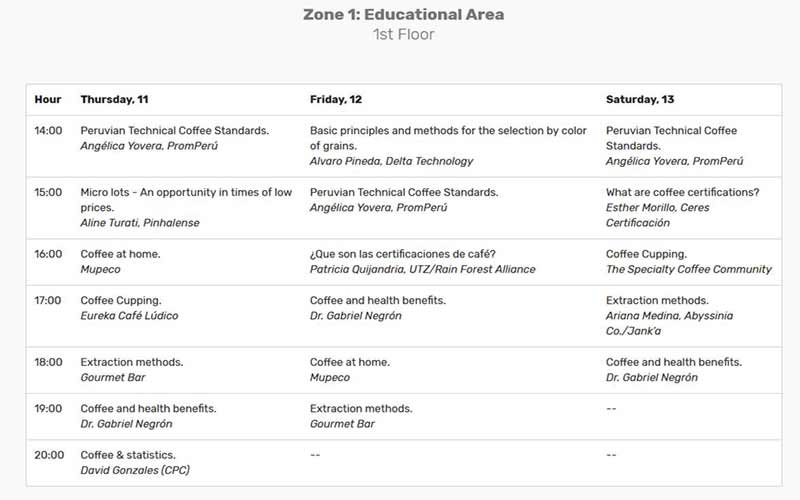Select the 'Micro lots' session on Thursday
This screenshot has height=500, width=800.
(x=186, y=199)
